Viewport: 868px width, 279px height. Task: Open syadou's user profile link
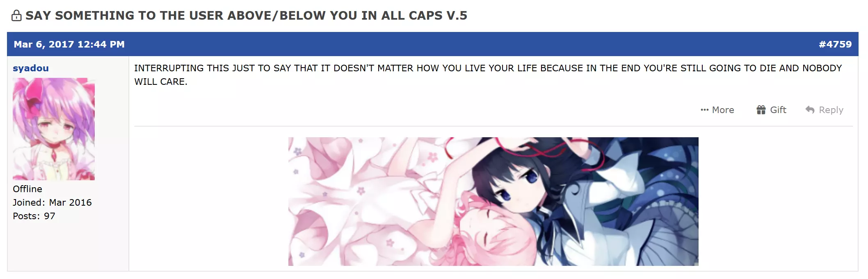pos(31,68)
